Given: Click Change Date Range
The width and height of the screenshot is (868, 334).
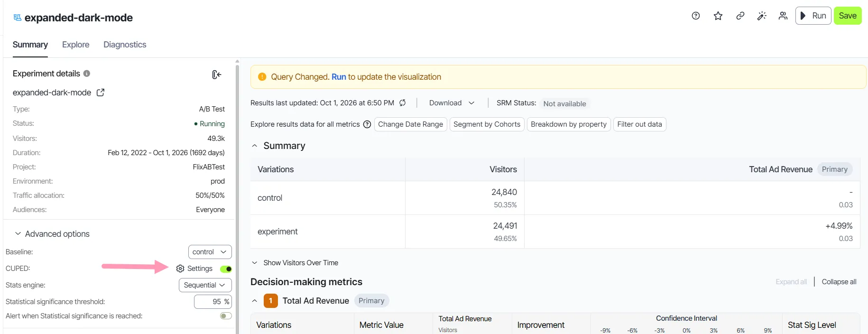Looking at the screenshot, I should coord(410,124).
